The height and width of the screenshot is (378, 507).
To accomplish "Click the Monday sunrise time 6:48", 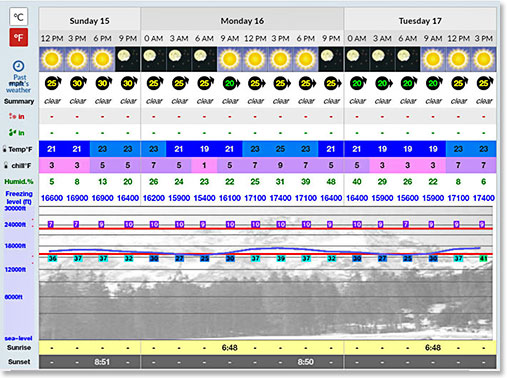I will (x=230, y=348).
